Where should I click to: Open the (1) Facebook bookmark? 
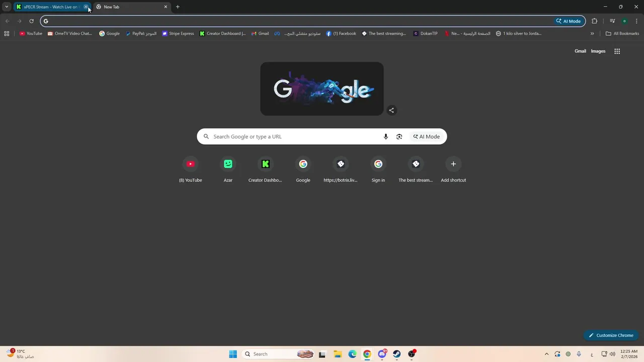341,34
